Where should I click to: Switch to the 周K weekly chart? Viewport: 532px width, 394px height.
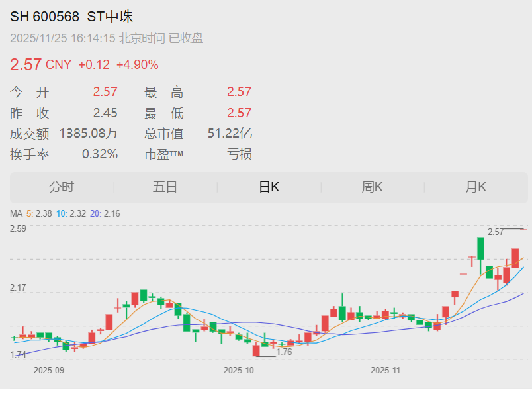point(373,187)
